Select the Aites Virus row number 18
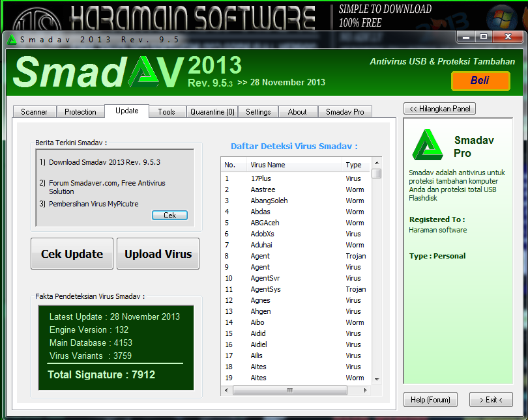528x420 pixels. pyautogui.click(x=297, y=367)
